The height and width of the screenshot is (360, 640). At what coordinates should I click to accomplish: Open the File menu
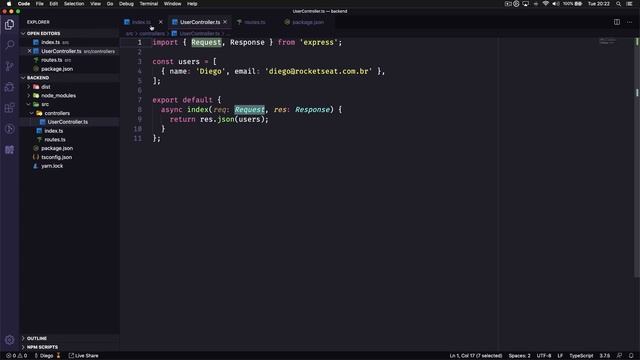(40, 4)
